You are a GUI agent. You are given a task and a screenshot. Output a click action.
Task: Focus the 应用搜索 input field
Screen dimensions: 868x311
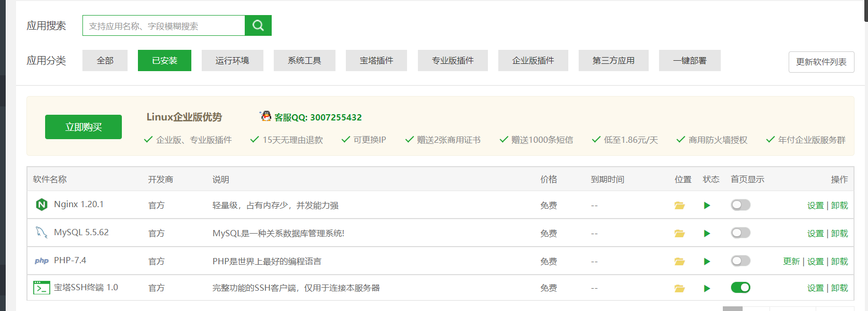click(164, 25)
